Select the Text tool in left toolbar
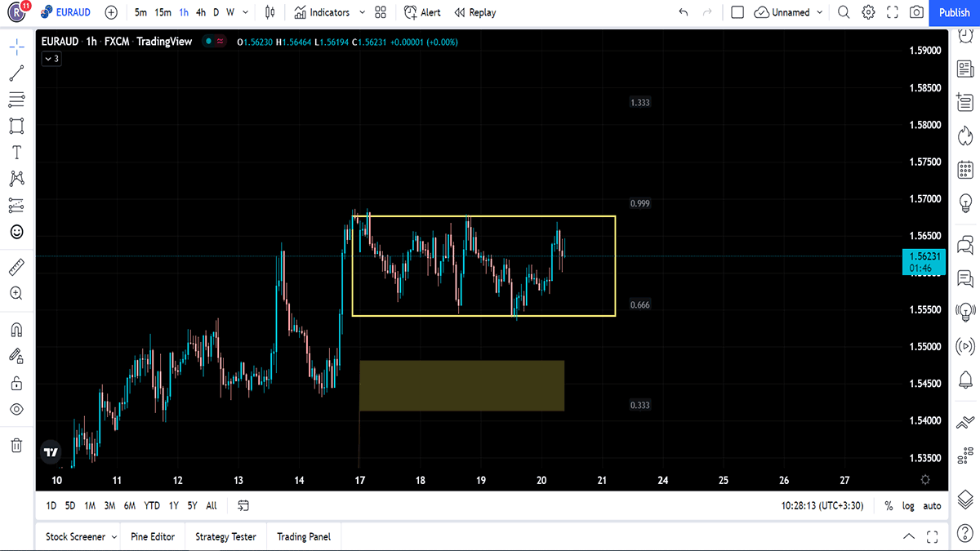Image resolution: width=980 pixels, height=551 pixels. pos(16,153)
